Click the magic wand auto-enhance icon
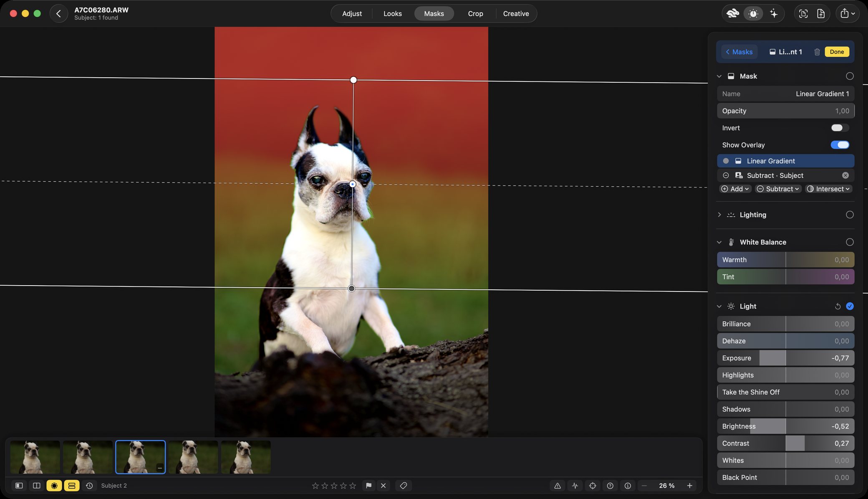Viewport: 868px width, 499px height. click(774, 13)
